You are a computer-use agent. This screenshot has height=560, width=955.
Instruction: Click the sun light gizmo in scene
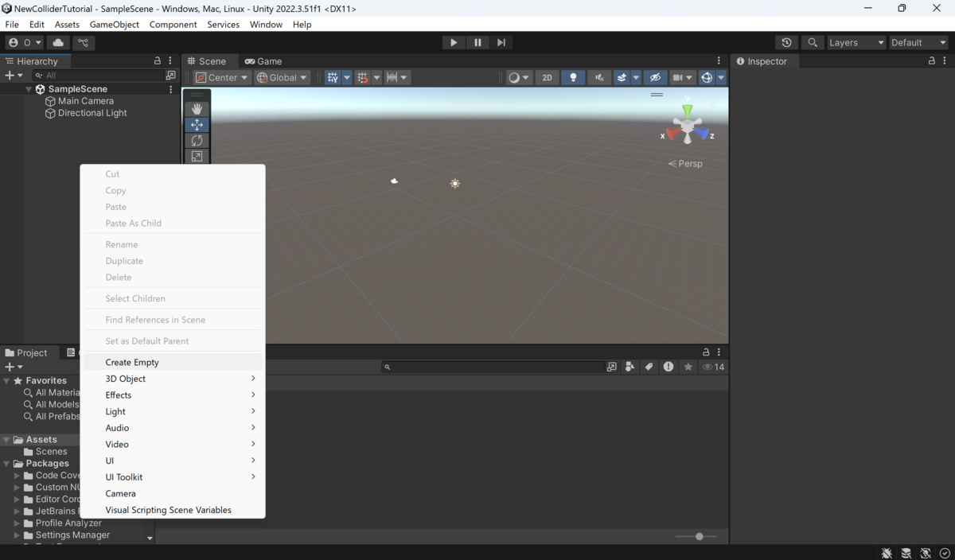[455, 183]
